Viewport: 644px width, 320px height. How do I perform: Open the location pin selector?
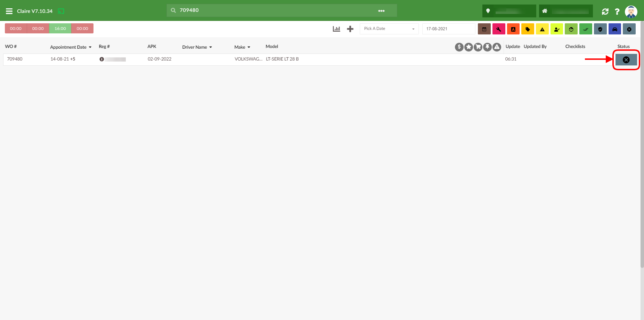click(509, 11)
